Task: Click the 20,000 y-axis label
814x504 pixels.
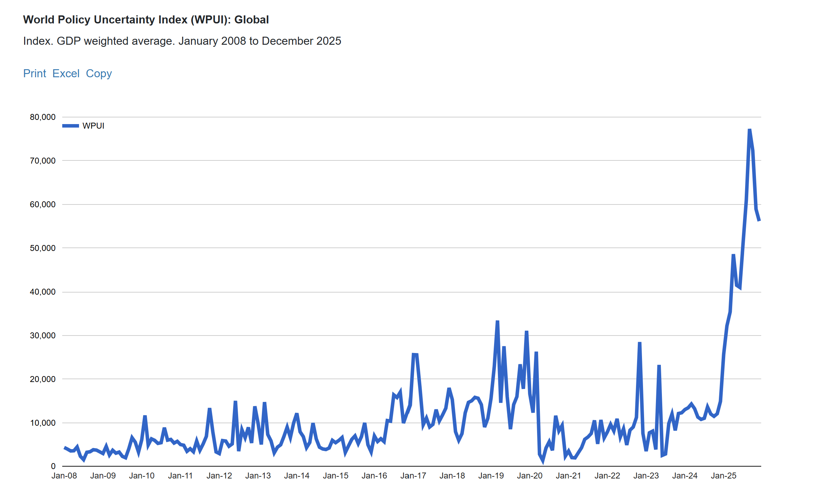Action: (43, 379)
